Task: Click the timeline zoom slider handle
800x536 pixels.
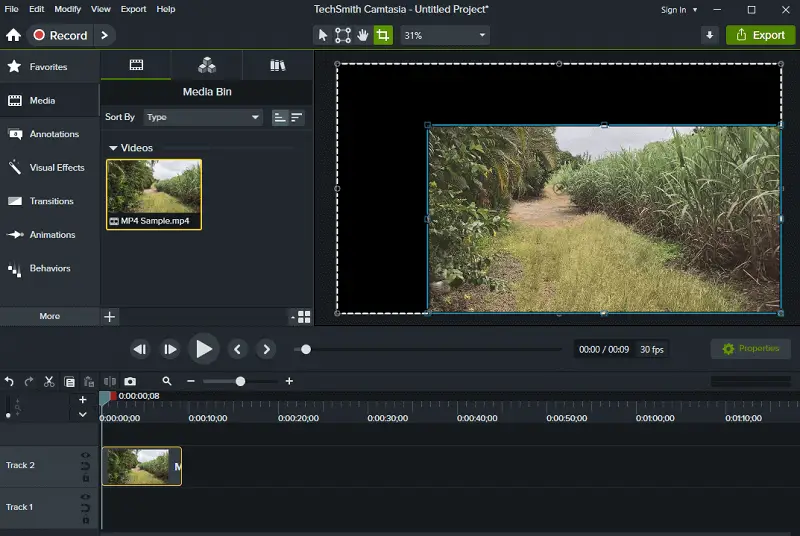Action: tap(240, 381)
